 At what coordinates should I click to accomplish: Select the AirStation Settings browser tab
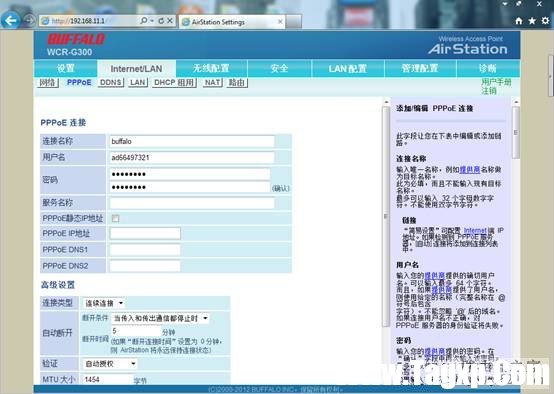(x=231, y=22)
